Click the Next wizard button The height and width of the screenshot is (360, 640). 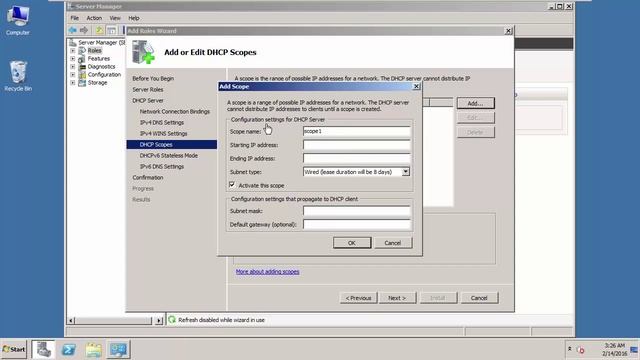(397, 298)
